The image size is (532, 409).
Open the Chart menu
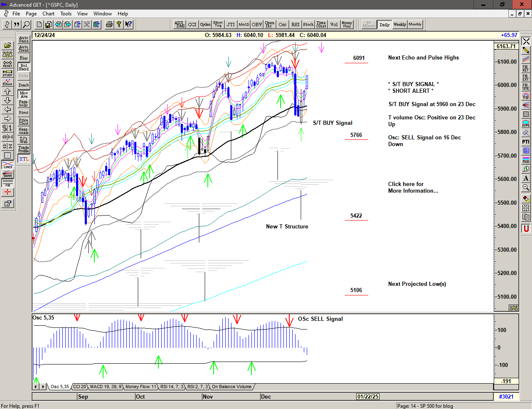pyautogui.click(x=48, y=14)
